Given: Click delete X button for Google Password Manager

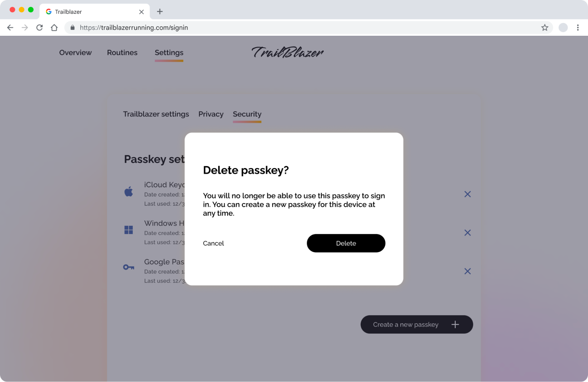Looking at the screenshot, I should [x=467, y=271].
